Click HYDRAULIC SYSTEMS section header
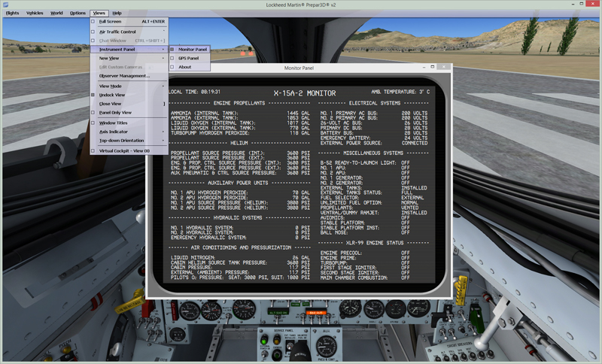Viewport: 602px width, 364px height. point(238,218)
